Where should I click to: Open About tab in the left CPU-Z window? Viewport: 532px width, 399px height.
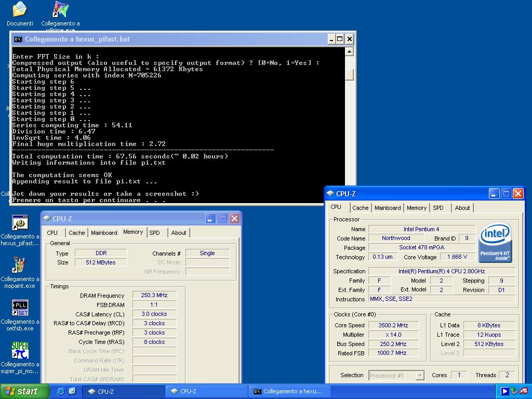tap(179, 233)
